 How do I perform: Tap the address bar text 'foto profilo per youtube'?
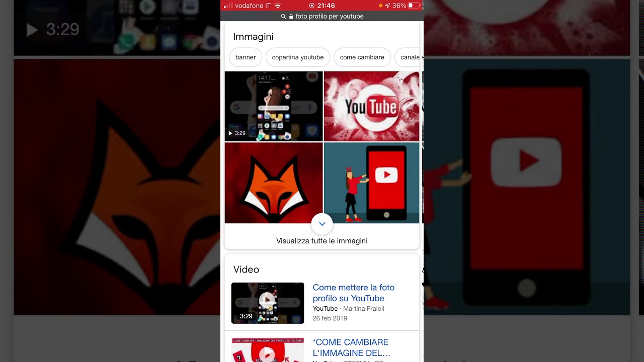pyautogui.click(x=330, y=17)
